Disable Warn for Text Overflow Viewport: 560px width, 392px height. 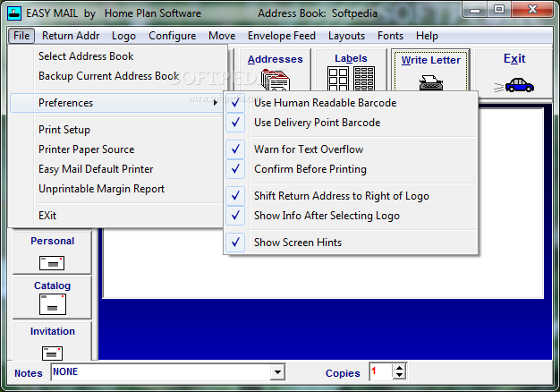351,149
